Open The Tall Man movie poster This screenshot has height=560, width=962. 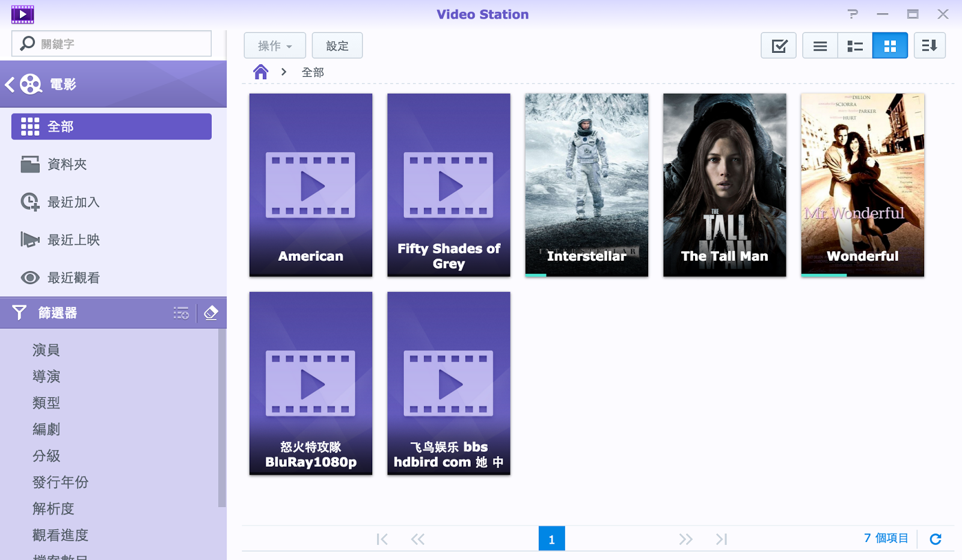(x=725, y=185)
